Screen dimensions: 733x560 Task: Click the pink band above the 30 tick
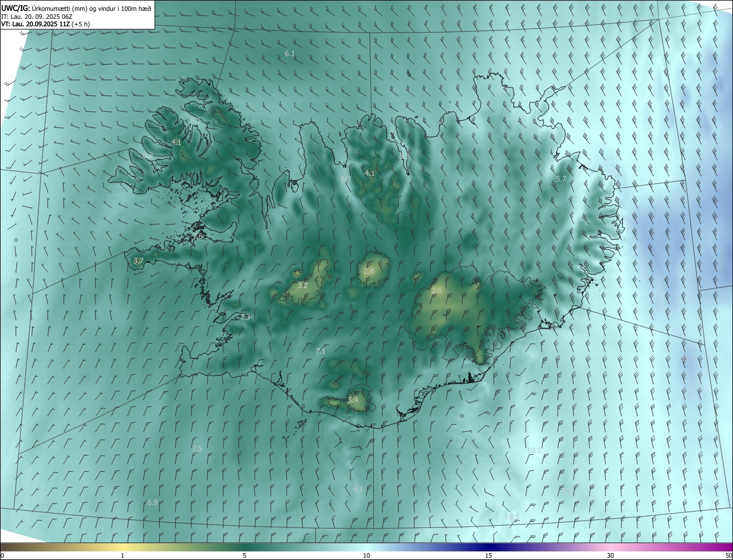610,547
